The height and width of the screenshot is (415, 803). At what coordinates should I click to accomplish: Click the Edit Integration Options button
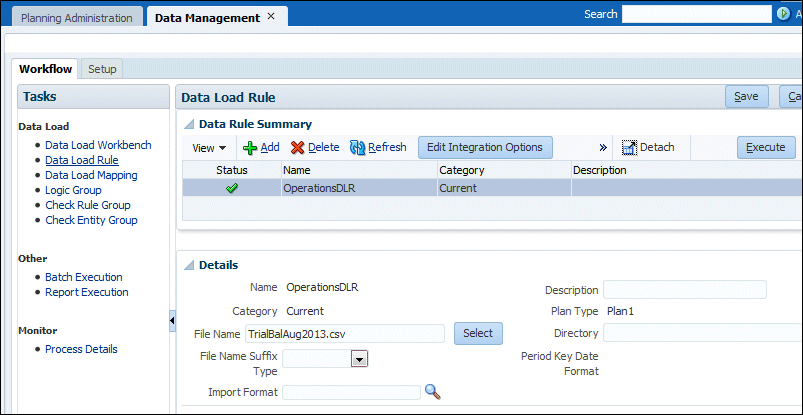tap(484, 147)
